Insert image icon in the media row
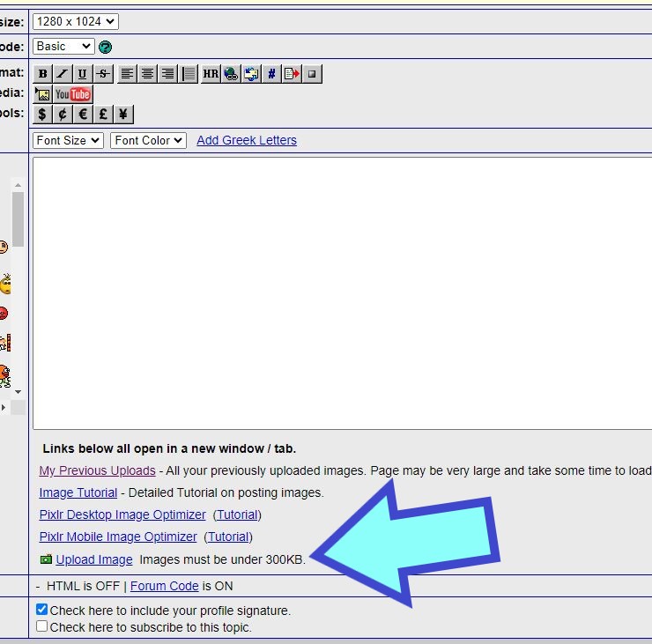 [x=42, y=94]
